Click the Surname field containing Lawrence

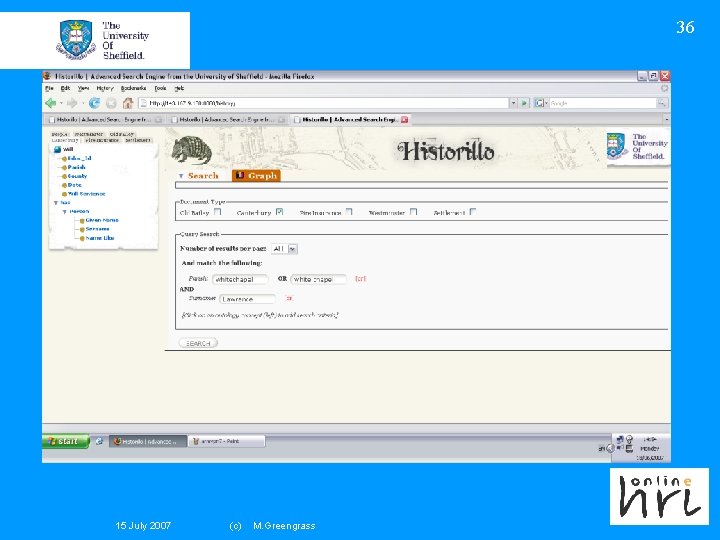(248, 299)
